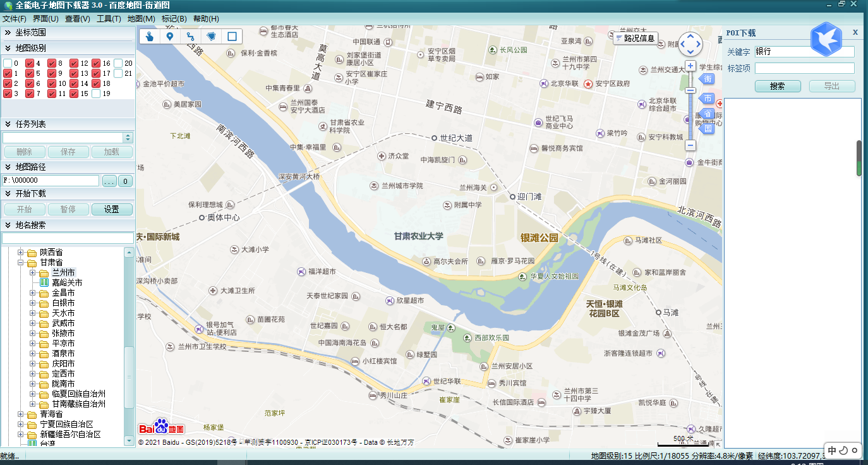
Task: Click the app icon in the title bar
Action: 8,6
